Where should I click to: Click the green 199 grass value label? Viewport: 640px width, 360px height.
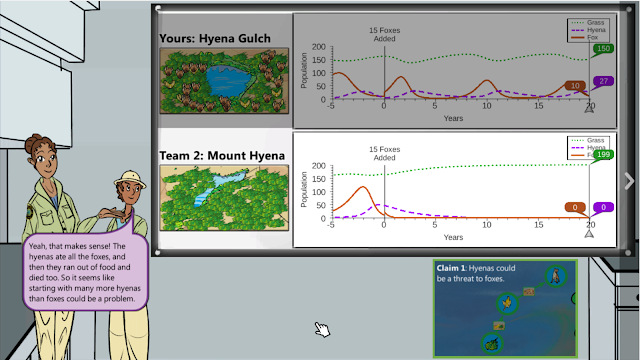(603, 154)
